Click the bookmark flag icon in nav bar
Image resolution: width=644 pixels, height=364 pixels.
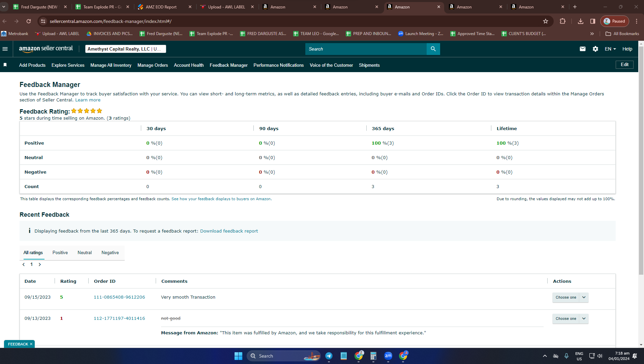coord(5,65)
